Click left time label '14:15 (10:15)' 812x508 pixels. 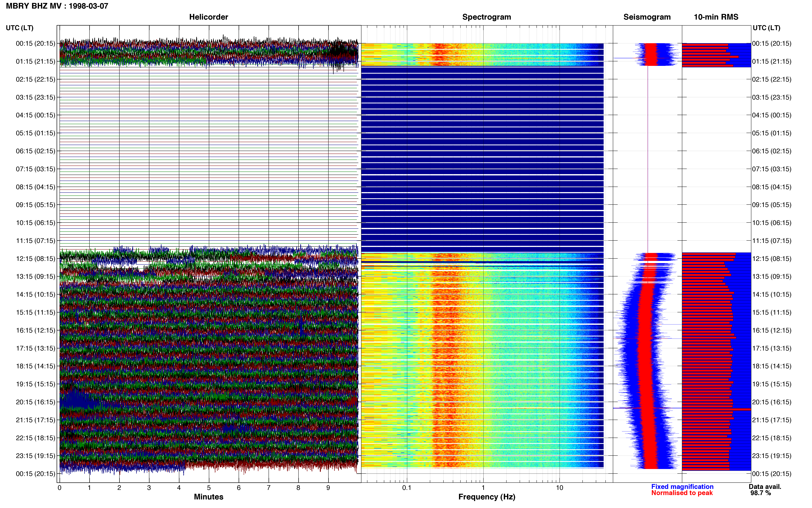click(36, 295)
